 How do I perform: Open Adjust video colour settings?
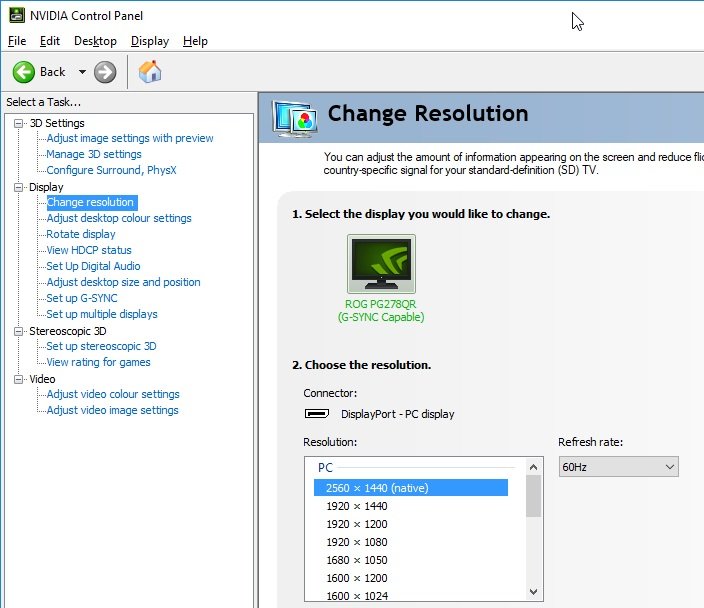113,394
